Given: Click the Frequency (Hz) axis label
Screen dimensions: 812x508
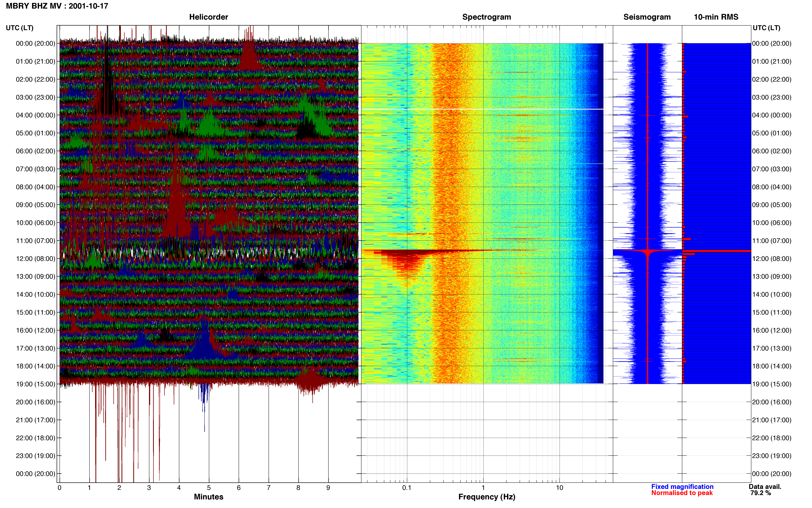Looking at the screenshot, I should [x=487, y=497].
